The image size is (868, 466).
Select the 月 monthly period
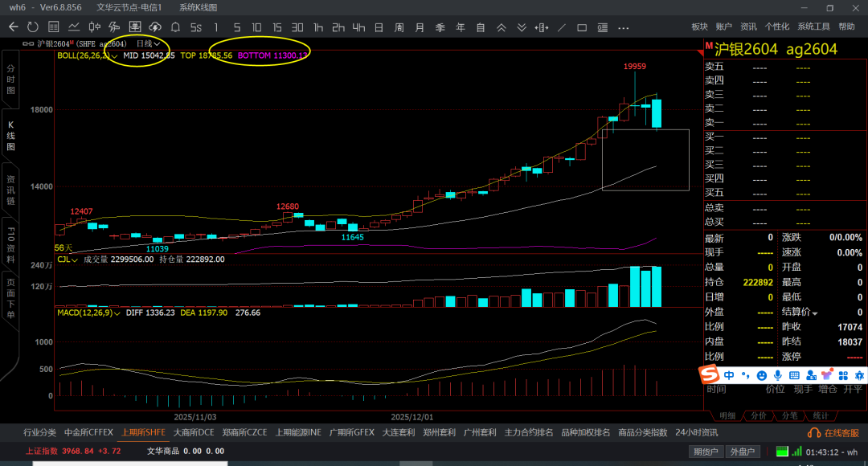pyautogui.click(x=420, y=27)
